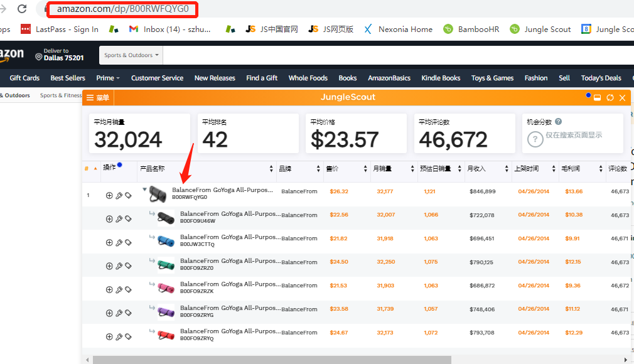
Task: Open Best Sellers in Amazon nav
Action: click(68, 78)
